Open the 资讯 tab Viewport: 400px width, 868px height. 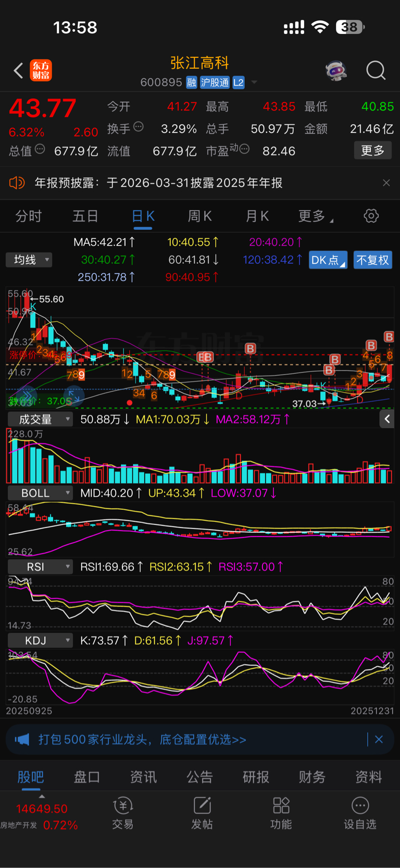pos(143,777)
